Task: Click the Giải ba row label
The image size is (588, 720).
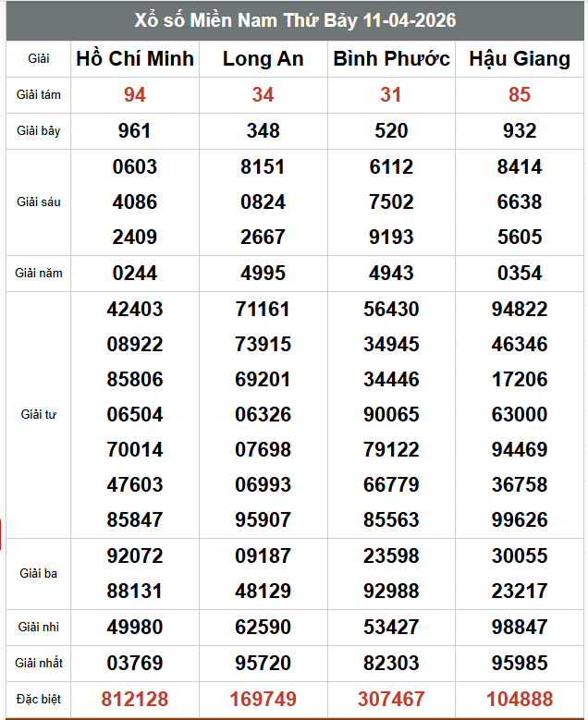Action: (x=39, y=573)
